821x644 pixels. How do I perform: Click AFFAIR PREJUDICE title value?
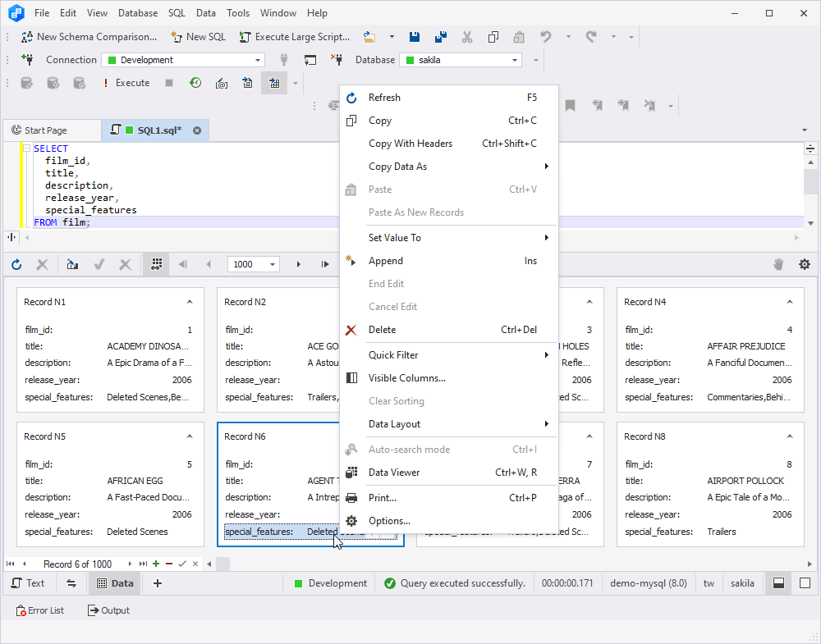746,346
